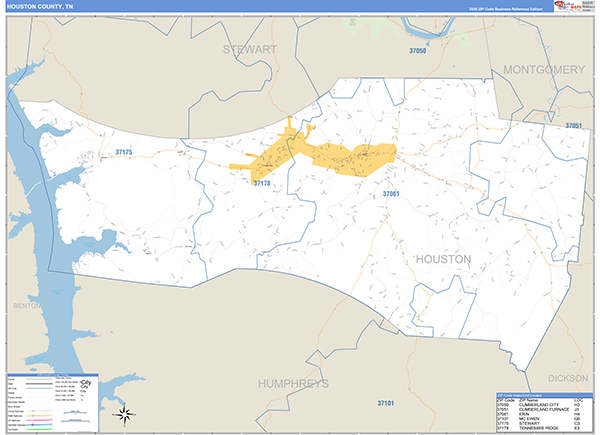The image size is (600, 435).
Task: Click the BENTON county label
Action: 26,305
